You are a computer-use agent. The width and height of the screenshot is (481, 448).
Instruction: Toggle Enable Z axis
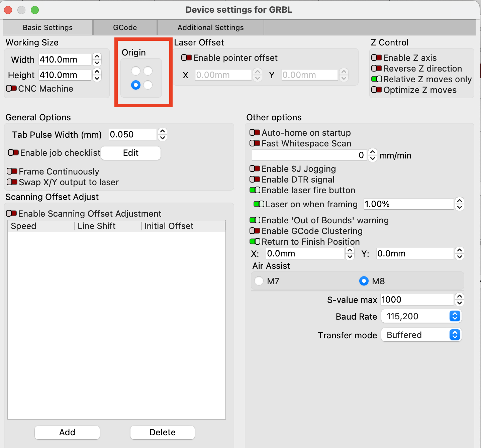point(377,58)
